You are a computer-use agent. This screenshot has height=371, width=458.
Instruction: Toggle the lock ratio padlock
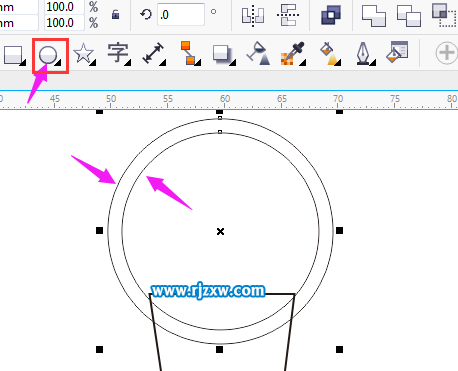(x=115, y=15)
